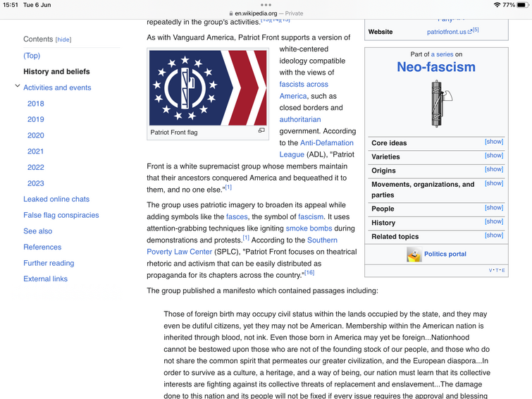
Task: Click citation [5] next to website
Action: [476, 30]
